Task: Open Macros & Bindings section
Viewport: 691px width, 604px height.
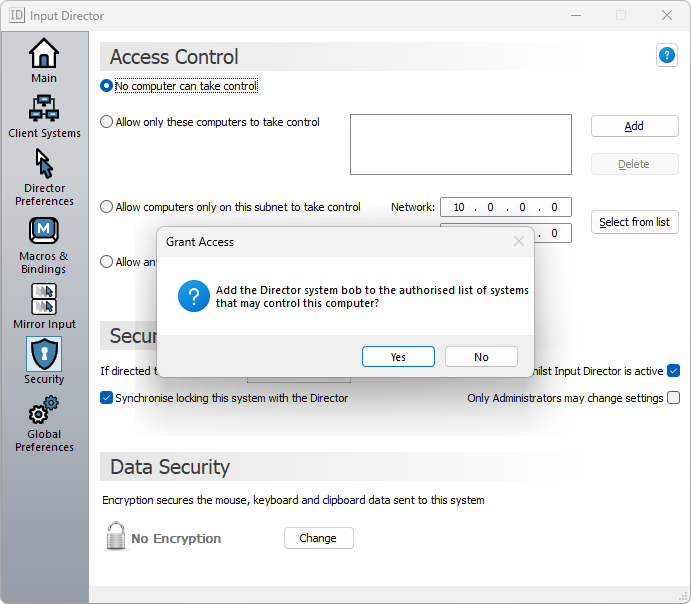Action: 44,245
